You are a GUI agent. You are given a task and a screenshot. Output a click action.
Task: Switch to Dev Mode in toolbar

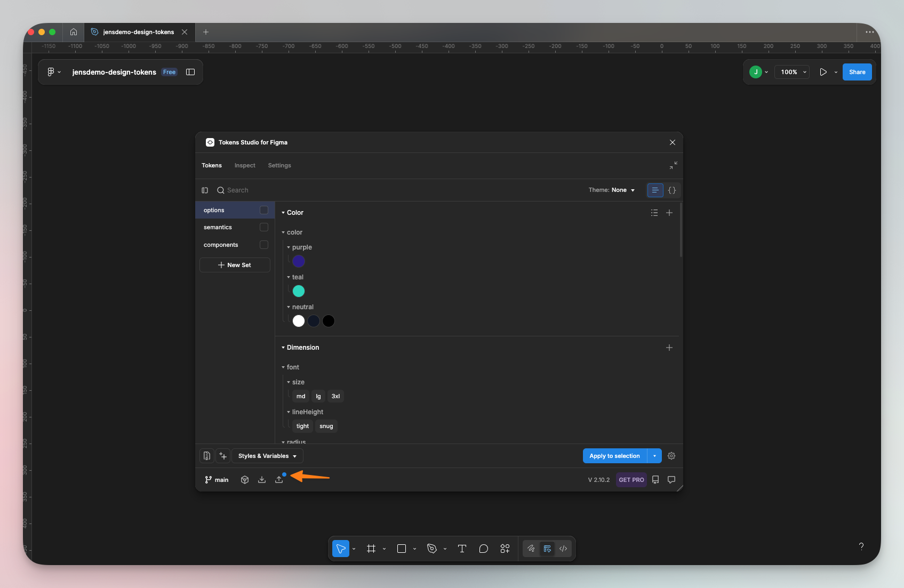[563, 549]
